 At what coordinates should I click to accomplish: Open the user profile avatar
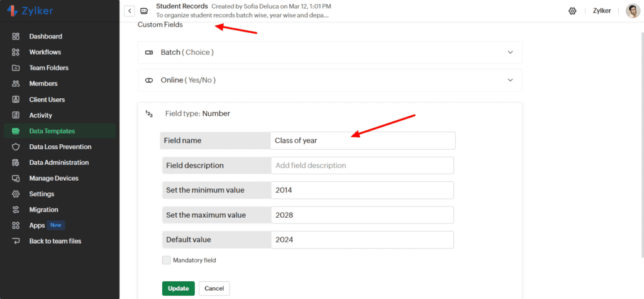point(633,11)
